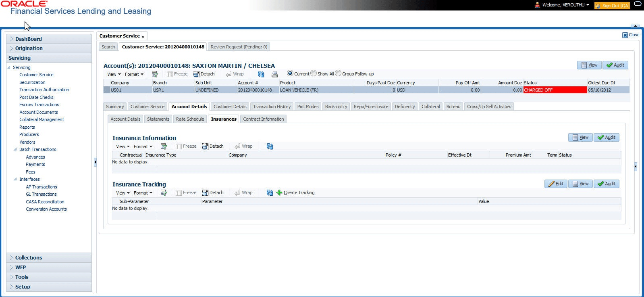
Task: Switch to the Search tab
Action: (108, 47)
